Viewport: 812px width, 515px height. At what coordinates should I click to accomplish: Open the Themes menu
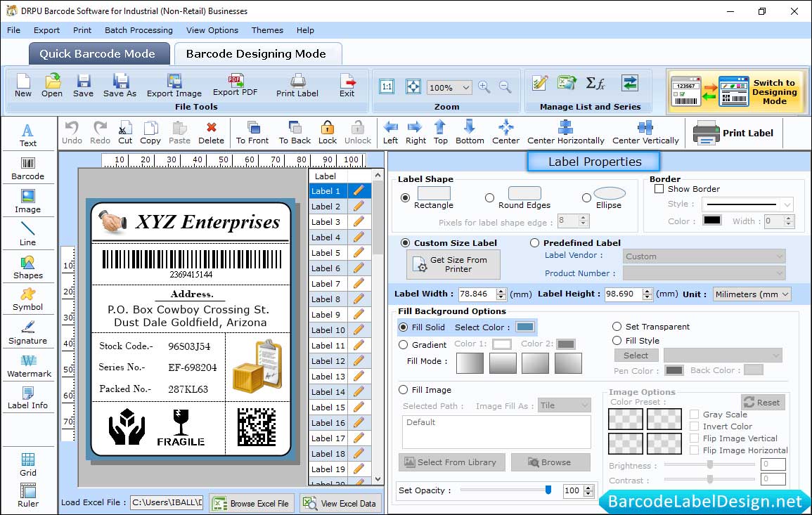pyautogui.click(x=267, y=30)
